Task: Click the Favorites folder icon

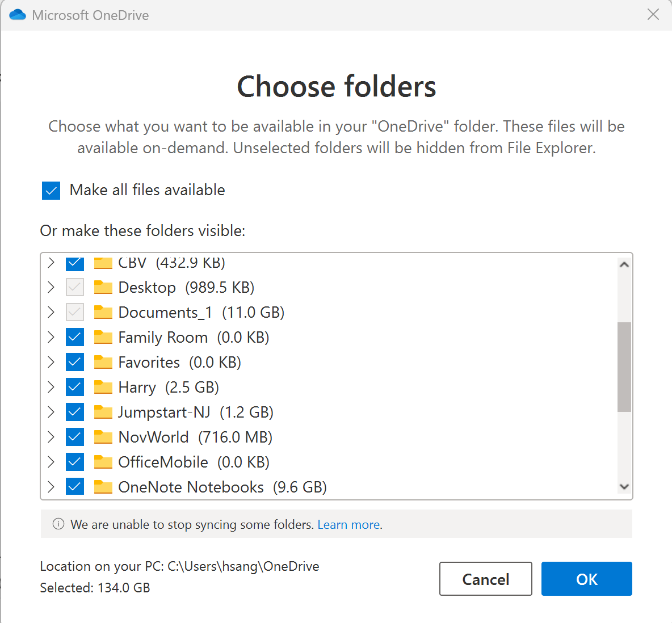Action: [x=103, y=362]
